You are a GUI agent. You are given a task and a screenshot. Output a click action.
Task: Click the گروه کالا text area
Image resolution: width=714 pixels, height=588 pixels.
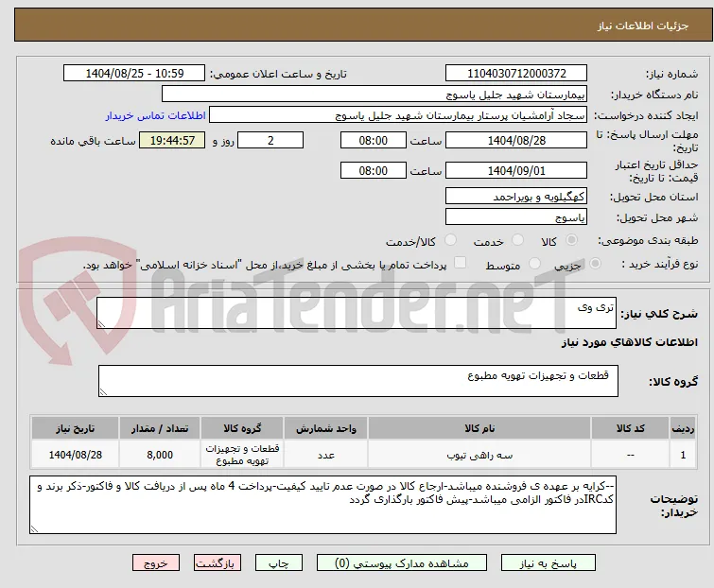[357, 381]
